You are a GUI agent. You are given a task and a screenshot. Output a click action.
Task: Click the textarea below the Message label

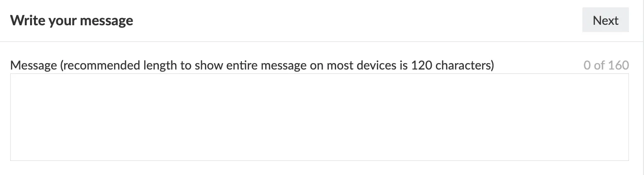[x=320, y=117]
